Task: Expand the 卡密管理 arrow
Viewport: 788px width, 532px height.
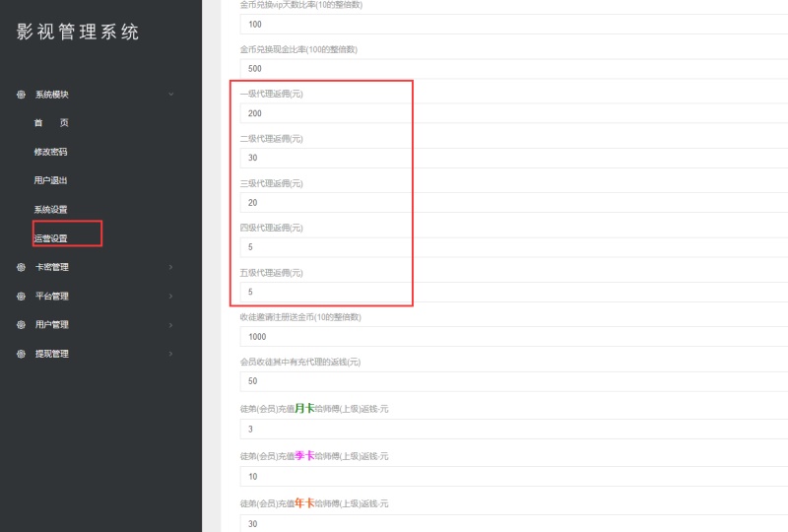Action: [170, 267]
